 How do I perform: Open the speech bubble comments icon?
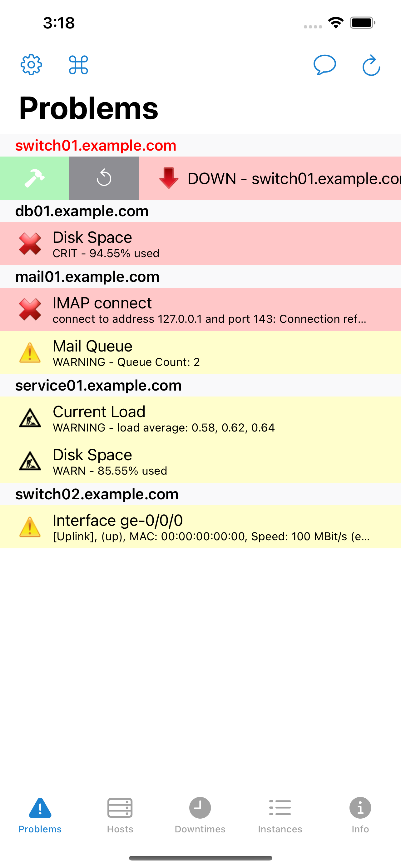point(324,65)
